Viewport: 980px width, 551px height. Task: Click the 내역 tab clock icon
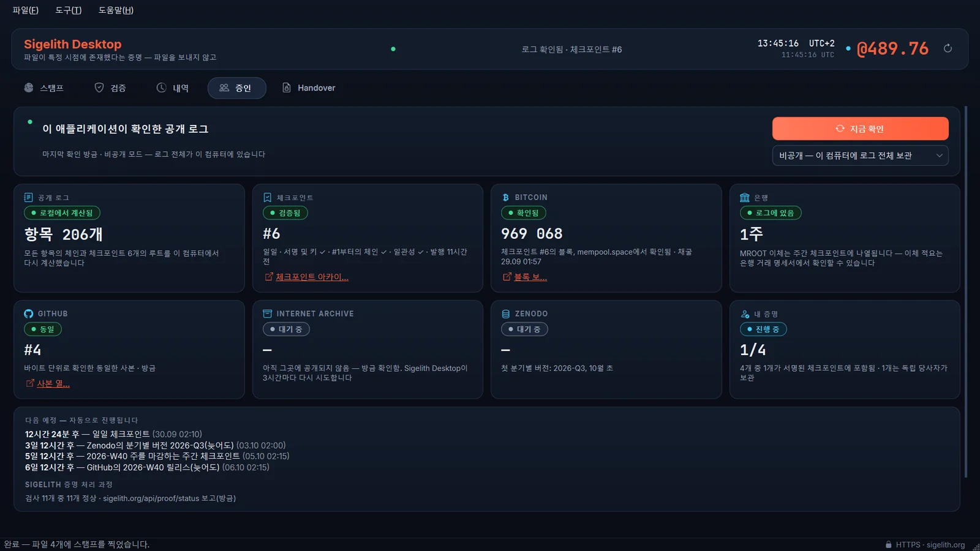[x=161, y=88]
